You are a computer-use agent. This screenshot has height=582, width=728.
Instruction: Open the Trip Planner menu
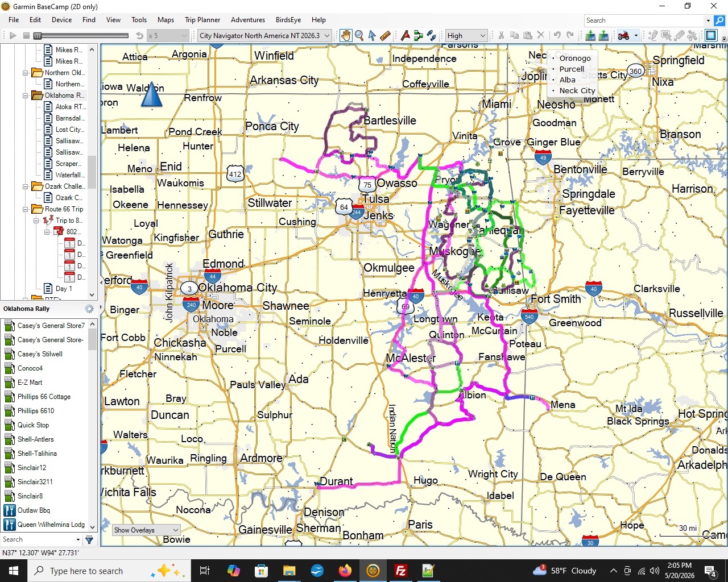[x=202, y=19]
